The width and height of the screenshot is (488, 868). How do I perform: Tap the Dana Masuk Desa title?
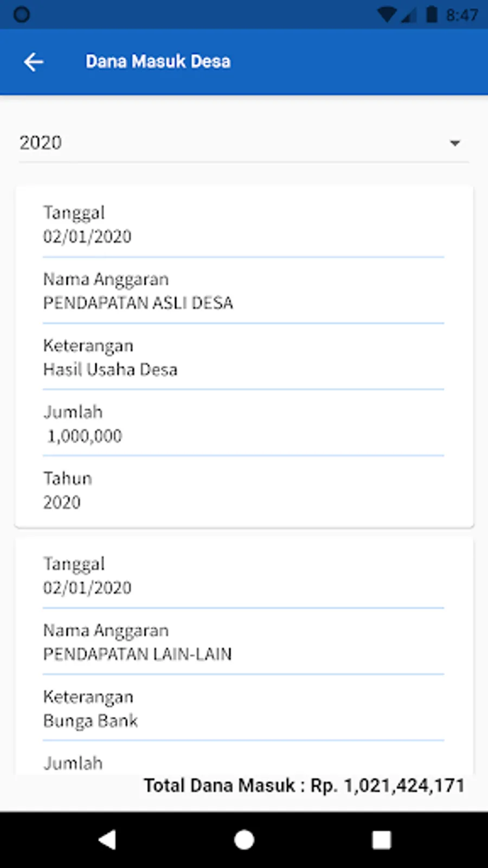click(158, 61)
